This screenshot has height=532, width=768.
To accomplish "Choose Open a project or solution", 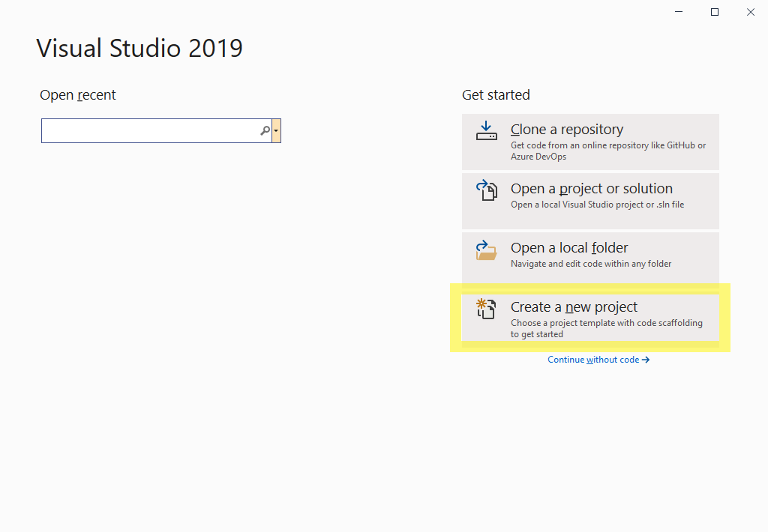I will point(590,201).
